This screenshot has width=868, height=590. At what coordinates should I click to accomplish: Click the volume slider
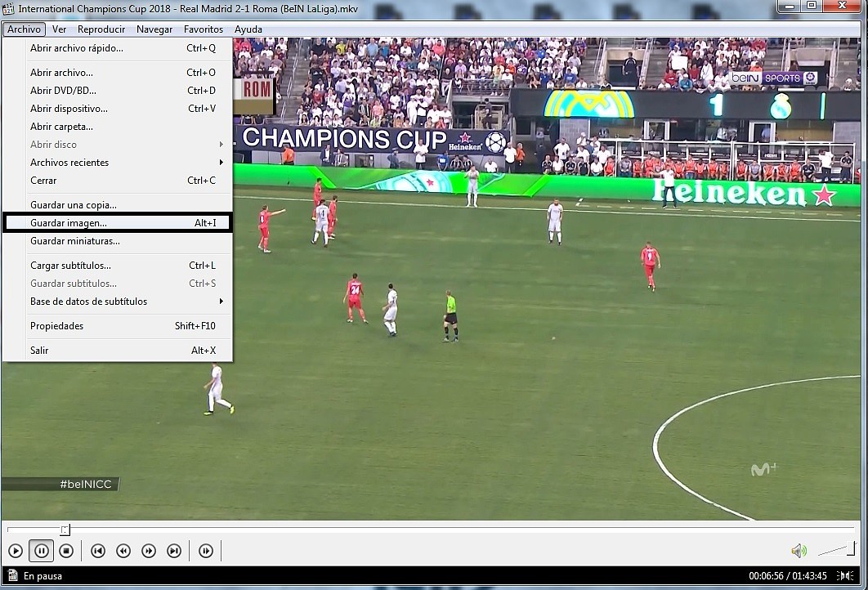click(837, 549)
